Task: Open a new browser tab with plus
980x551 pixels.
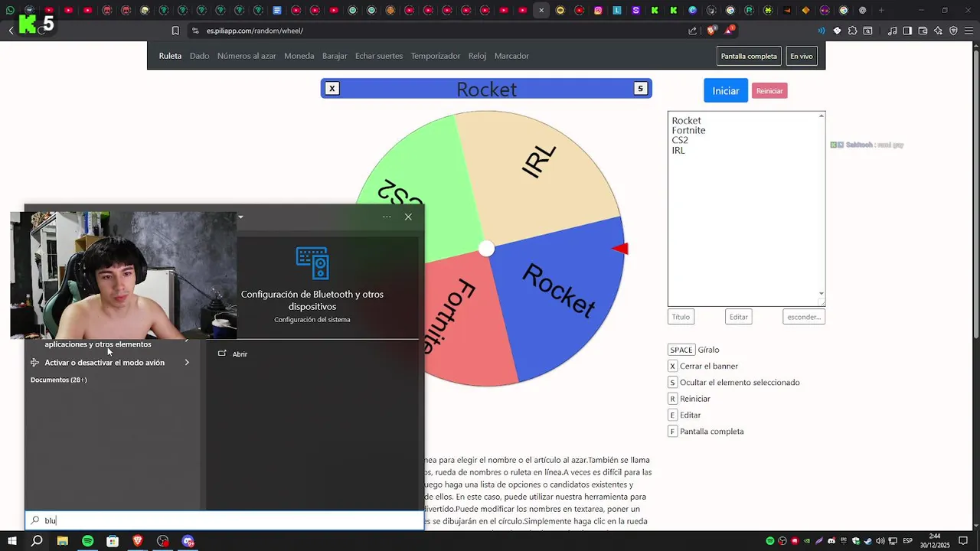Action: [x=881, y=11]
